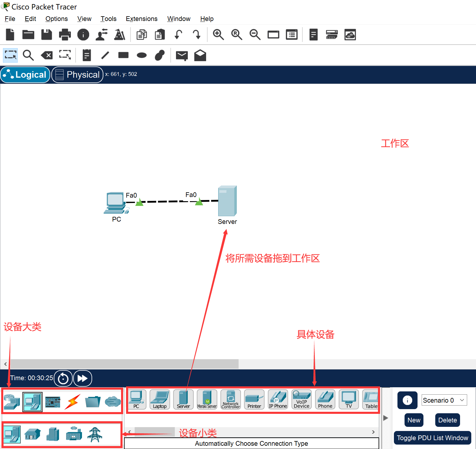Switch to the Logical workspace view
The image size is (476, 449).
(x=25, y=74)
